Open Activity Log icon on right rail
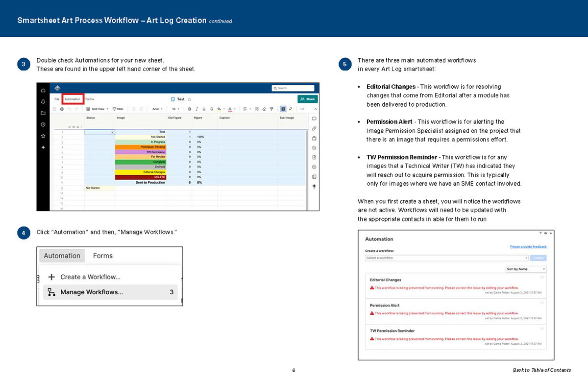588x380 pixels. (314, 167)
